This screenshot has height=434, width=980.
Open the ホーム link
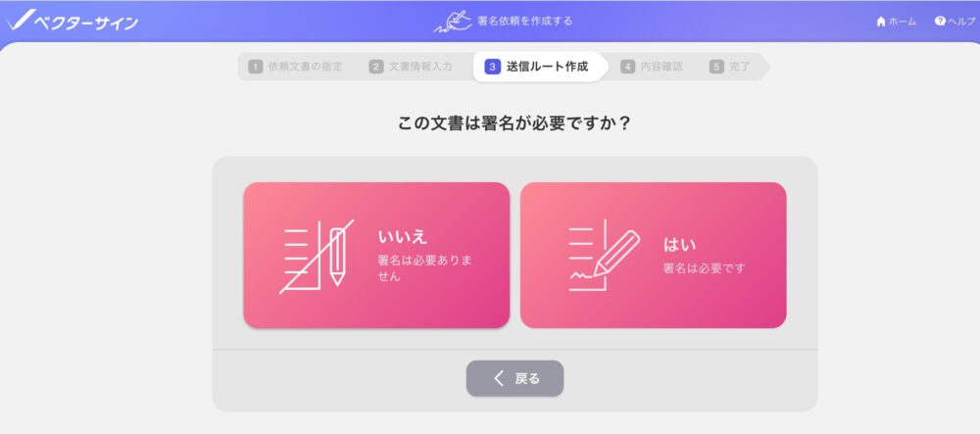pyautogui.click(x=897, y=22)
